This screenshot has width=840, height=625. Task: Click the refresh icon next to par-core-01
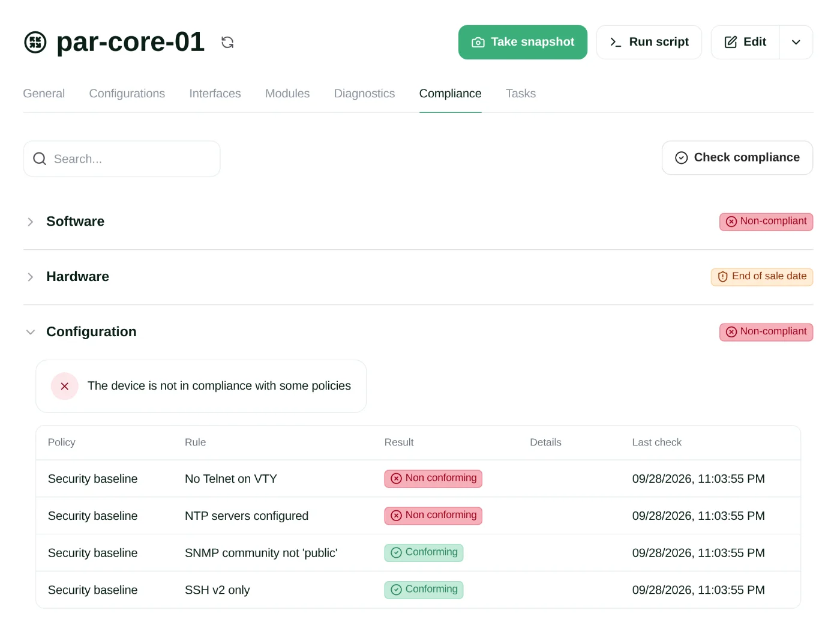(x=227, y=42)
